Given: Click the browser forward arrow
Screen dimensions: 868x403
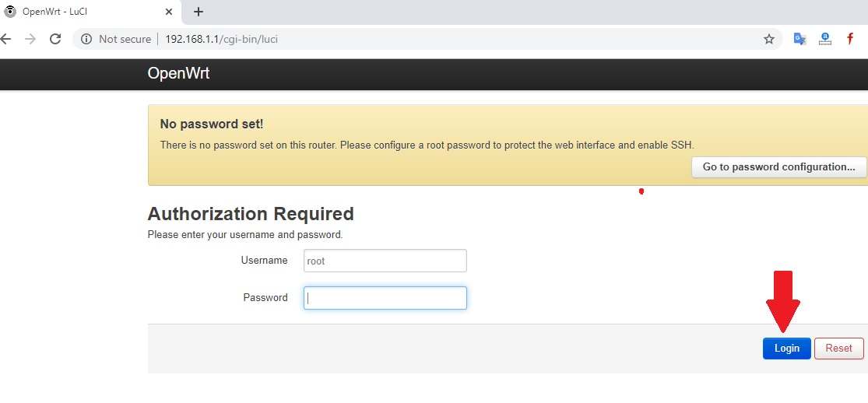Looking at the screenshot, I should coord(30,39).
